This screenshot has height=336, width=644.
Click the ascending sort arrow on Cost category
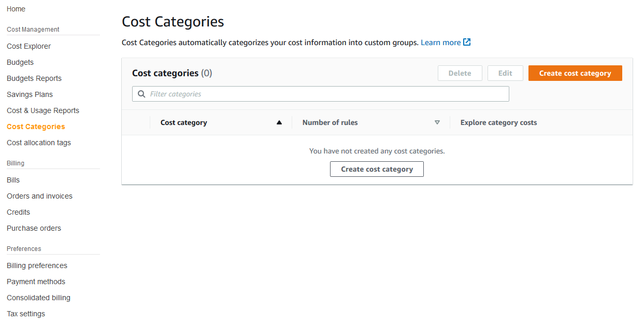coord(279,122)
